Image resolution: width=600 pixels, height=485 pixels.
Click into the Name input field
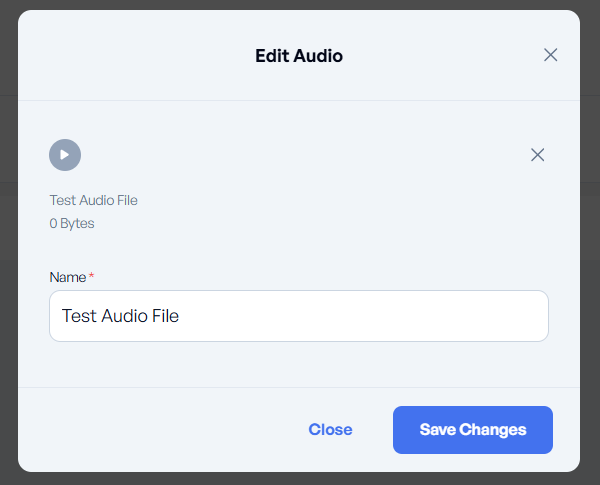pyautogui.click(x=298, y=316)
